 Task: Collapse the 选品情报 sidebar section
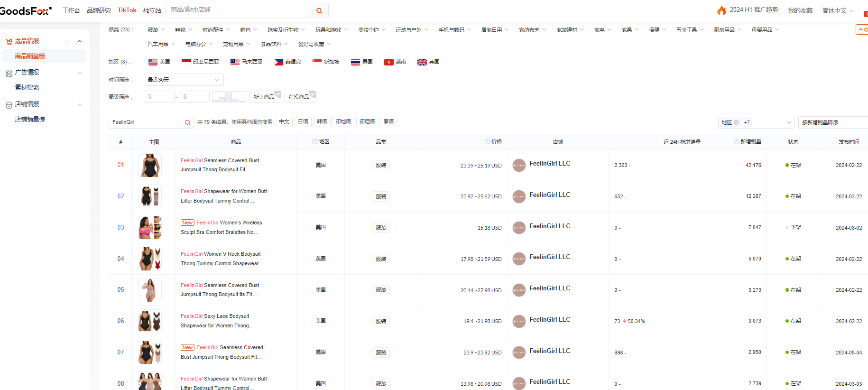coord(80,42)
